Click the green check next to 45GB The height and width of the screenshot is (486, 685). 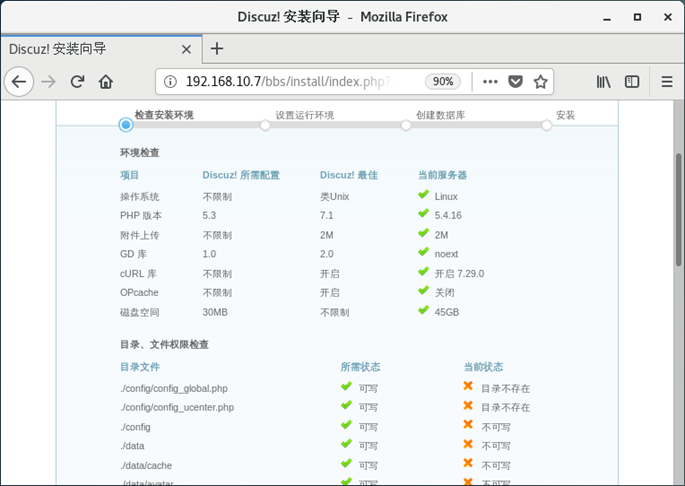point(423,310)
